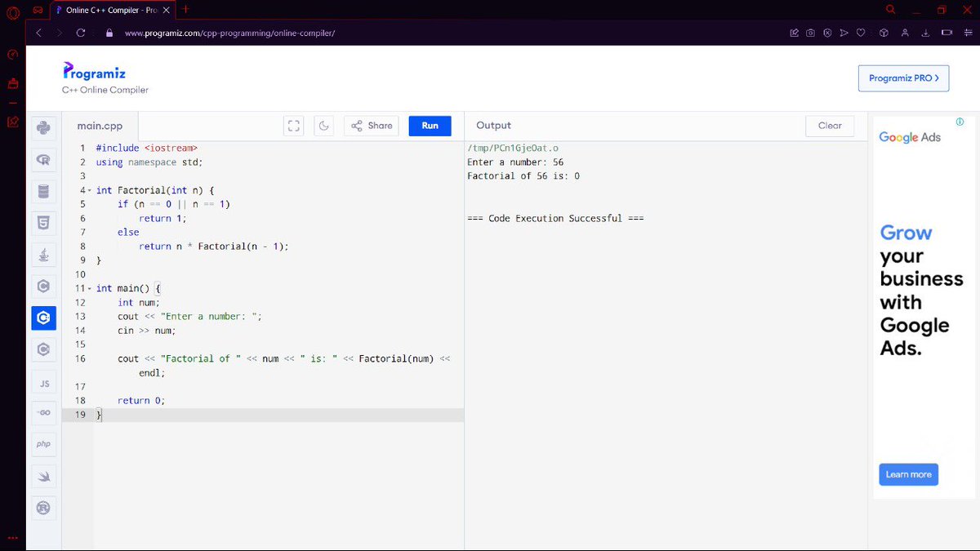The height and width of the screenshot is (551, 980).
Task: Select the main.cpp file tab
Action: [x=100, y=126]
